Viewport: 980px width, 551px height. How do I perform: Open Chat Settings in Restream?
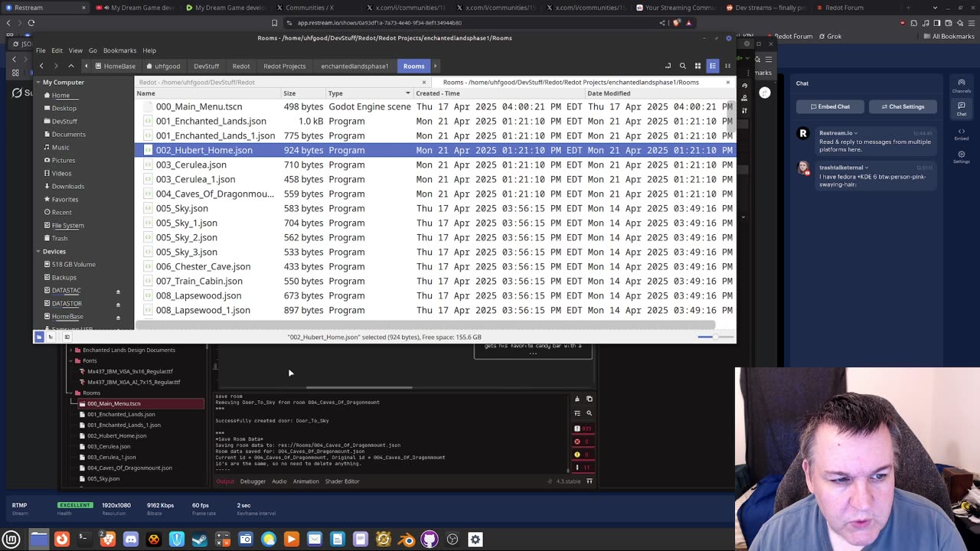coord(903,106)
